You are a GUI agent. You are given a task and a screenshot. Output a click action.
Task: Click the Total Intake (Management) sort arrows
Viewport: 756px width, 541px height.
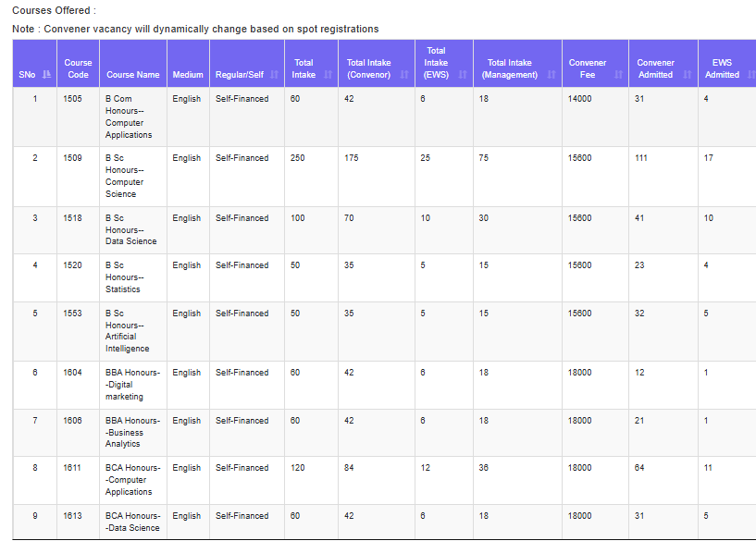(x=552, y=74)
